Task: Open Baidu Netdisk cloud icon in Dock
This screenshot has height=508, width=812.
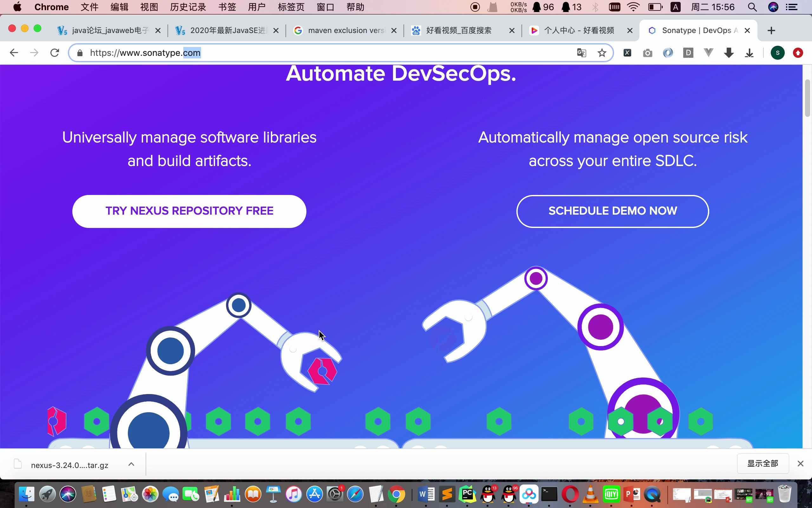Action: point(529,494)
